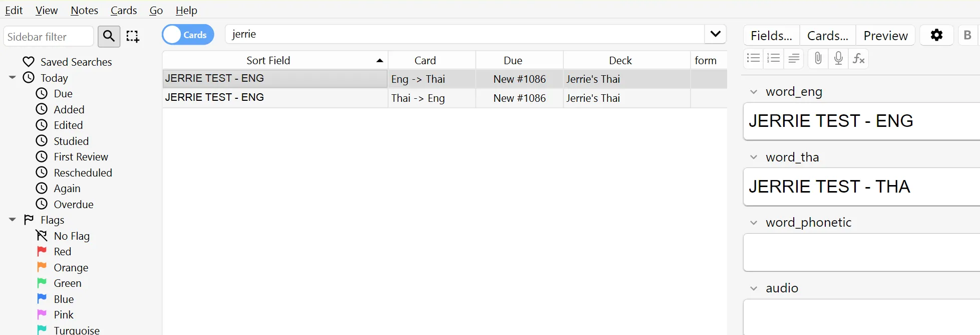Image resolution: width=980 pixels, height=335 pixels.
Task: Open the search history dropdown arrow
Action: point(715,34)
